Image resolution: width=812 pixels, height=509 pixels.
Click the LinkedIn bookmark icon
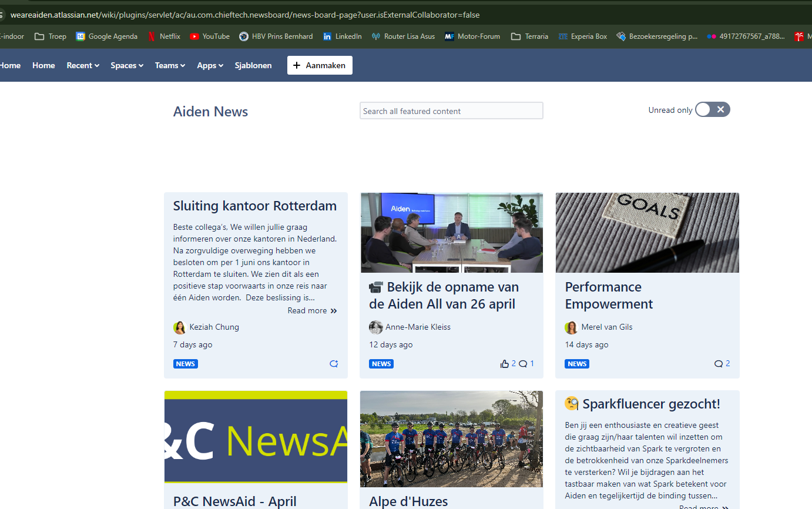[x=327, y=36]
